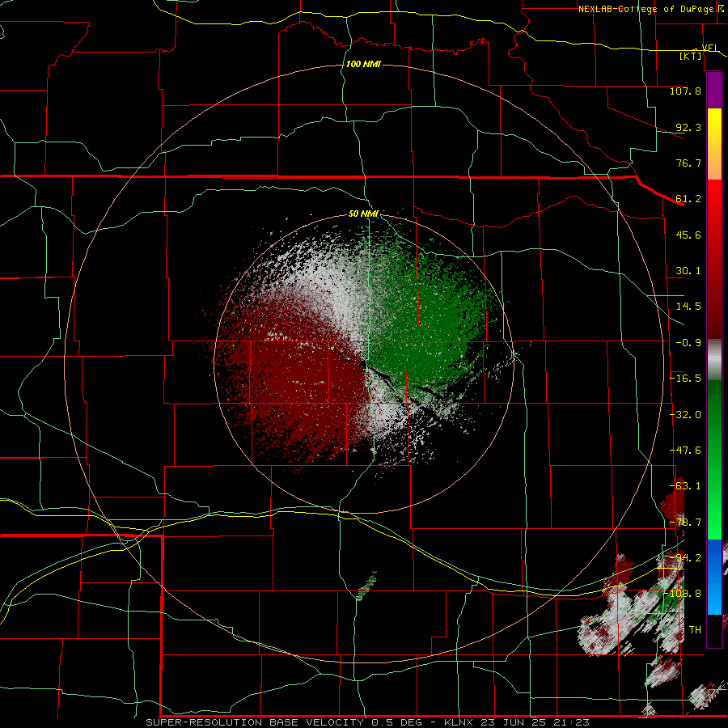The image size is (728, 728).
Task: Select the -63.1 value on velocity scale
Action: coord(685,486)
